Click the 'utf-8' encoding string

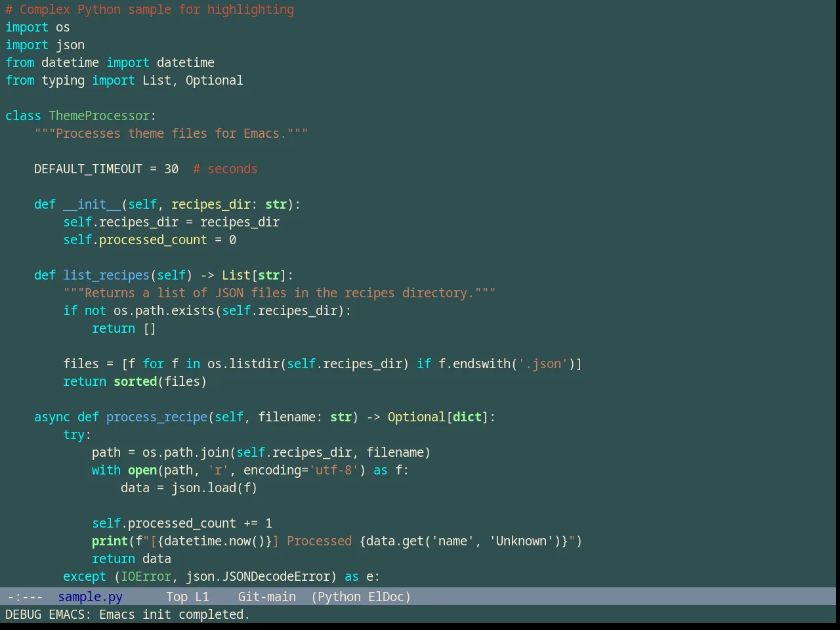click(x=333, y=470)
